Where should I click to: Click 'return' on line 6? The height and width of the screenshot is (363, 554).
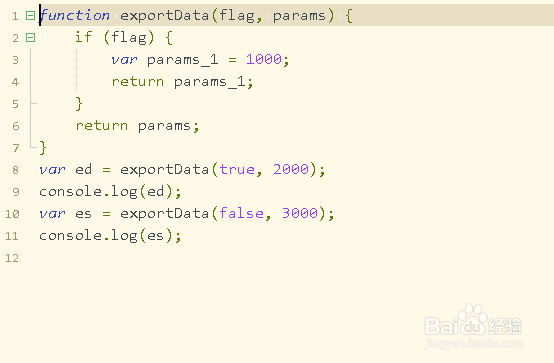tap(102, 126)
